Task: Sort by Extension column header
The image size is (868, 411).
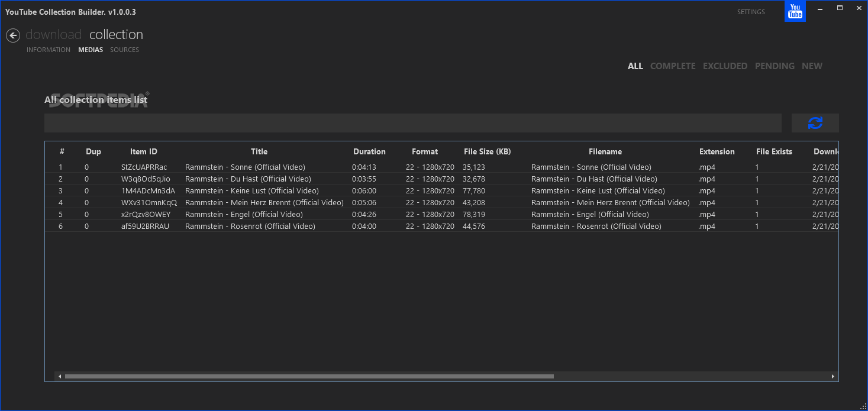Action: (x=717, y=152)
